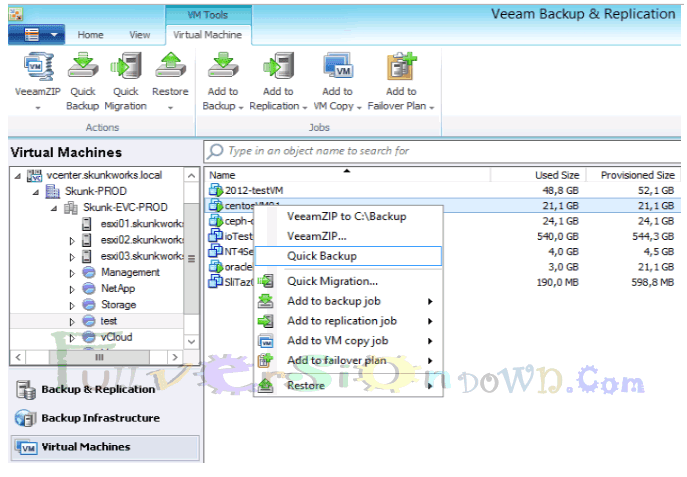Click the object name search field
The image size is (687, 477).
[443, 152]
